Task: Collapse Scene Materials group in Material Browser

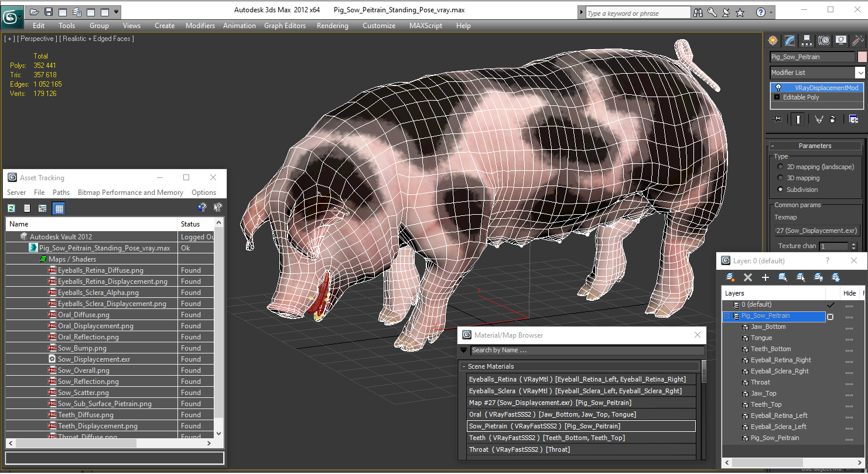Action: click(464, 366)
